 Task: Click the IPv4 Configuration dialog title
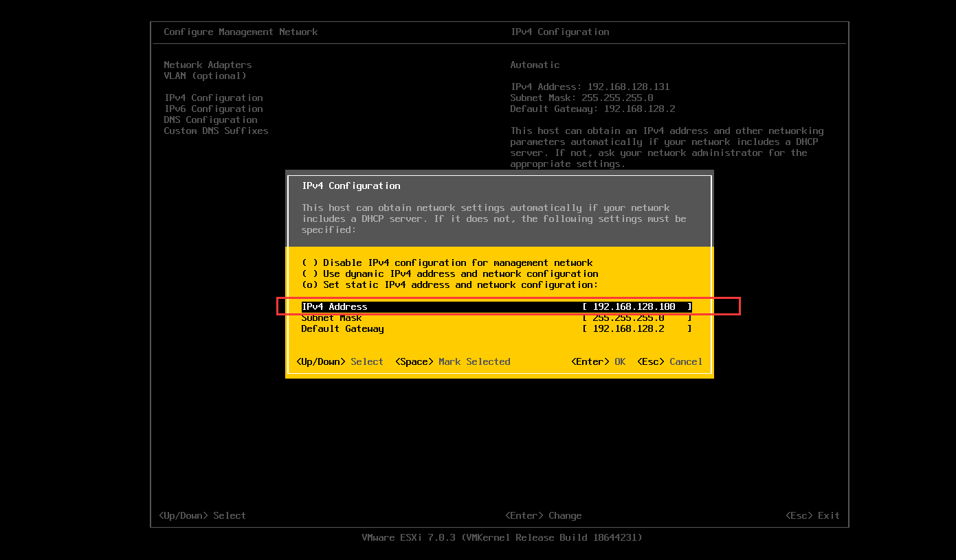tap(351, 186)
